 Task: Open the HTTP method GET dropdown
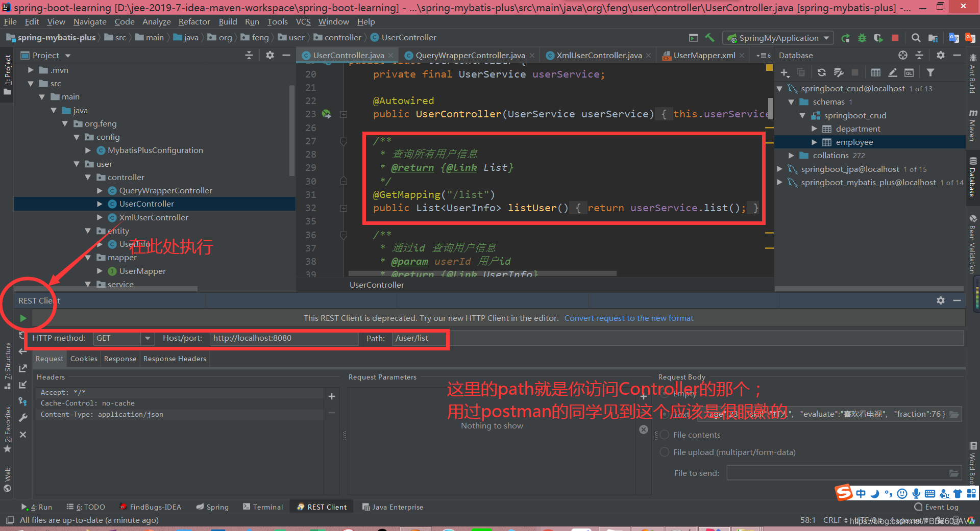pos(148,338)
